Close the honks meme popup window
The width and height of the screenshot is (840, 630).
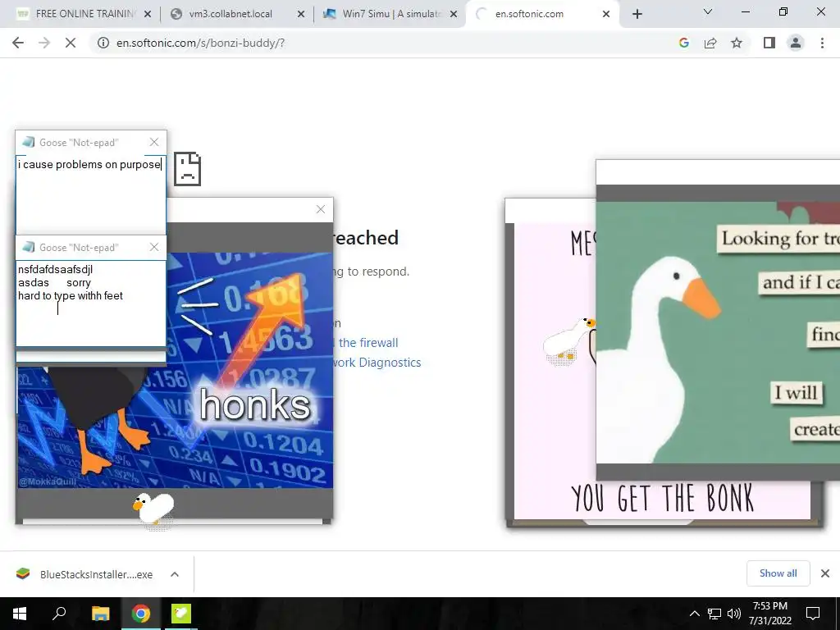pyautogui.click(x=321, y=209)
